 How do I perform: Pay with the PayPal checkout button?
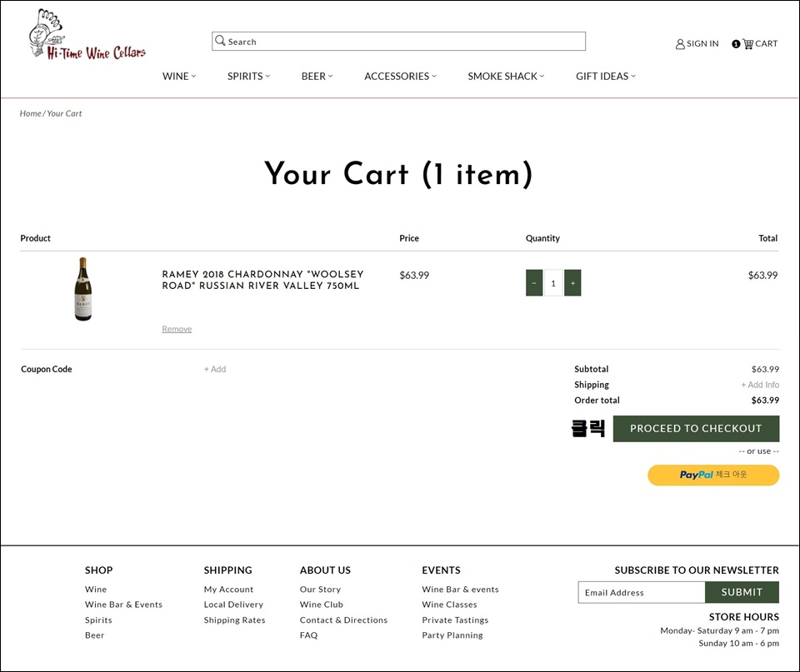pyautogui.click(x=713, y=475)
